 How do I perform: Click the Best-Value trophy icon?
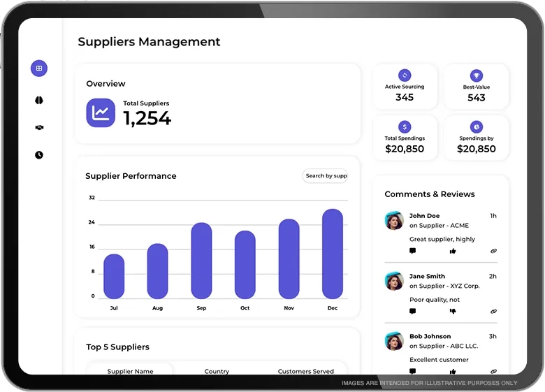[x=477, y=75]
